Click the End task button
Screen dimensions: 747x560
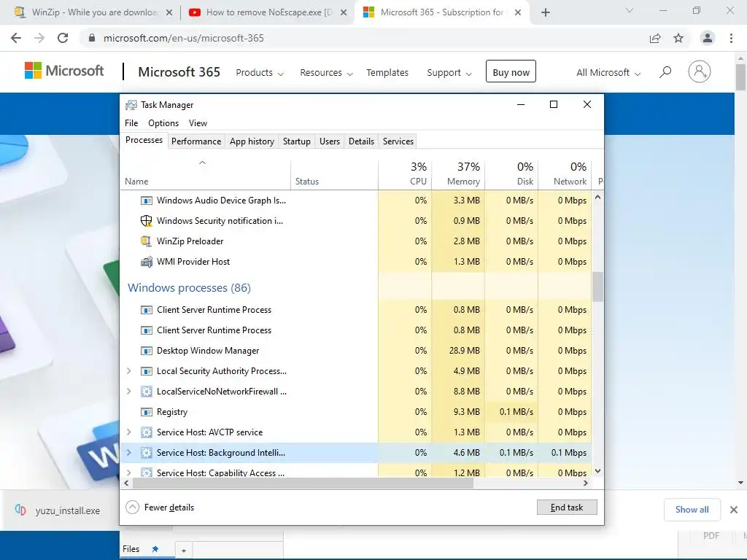click(567, 507)
